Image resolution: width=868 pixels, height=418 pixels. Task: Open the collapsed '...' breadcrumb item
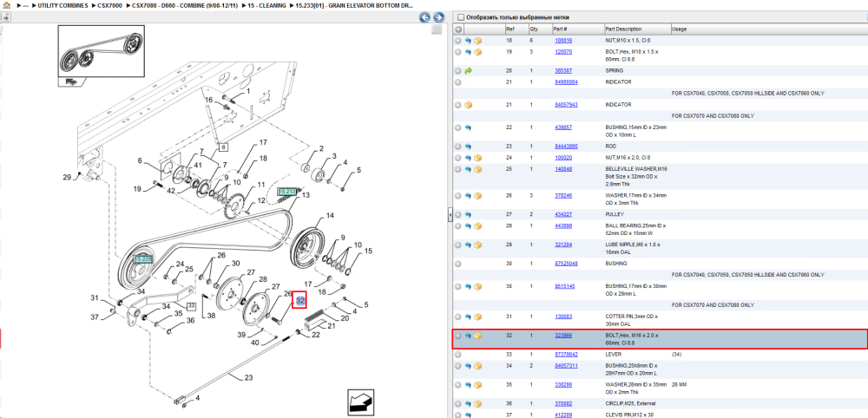pyautogui.click(x=25, y=5)
